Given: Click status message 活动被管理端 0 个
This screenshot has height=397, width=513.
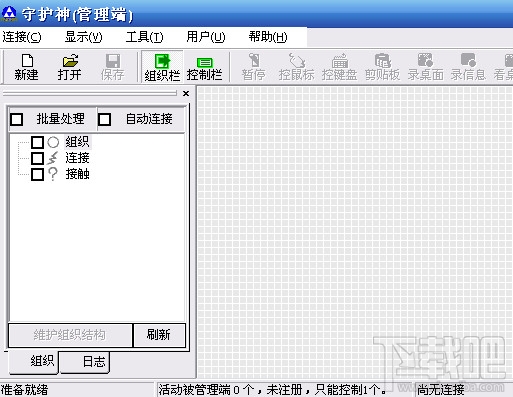Looking at the screenshot, I should [206, 390].
